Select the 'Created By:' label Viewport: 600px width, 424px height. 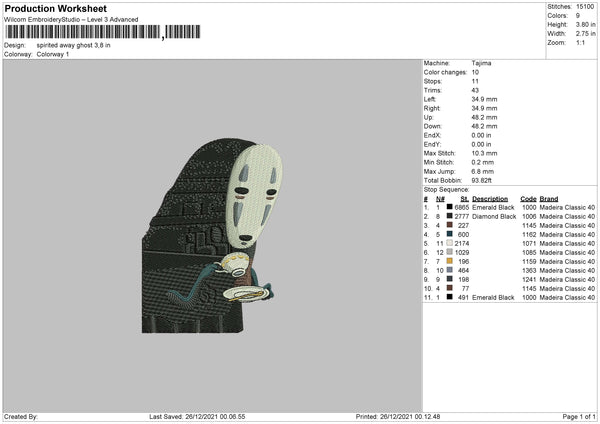coord(21,416)
